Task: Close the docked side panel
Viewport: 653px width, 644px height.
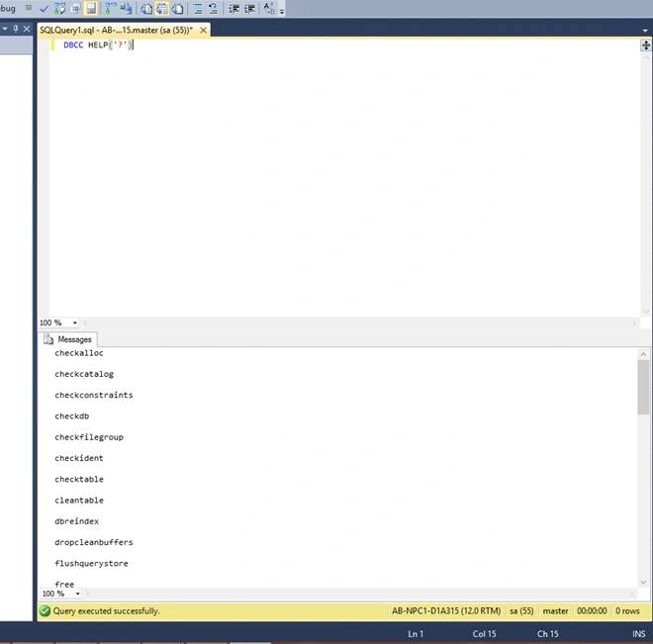Action: coord(27,29)
